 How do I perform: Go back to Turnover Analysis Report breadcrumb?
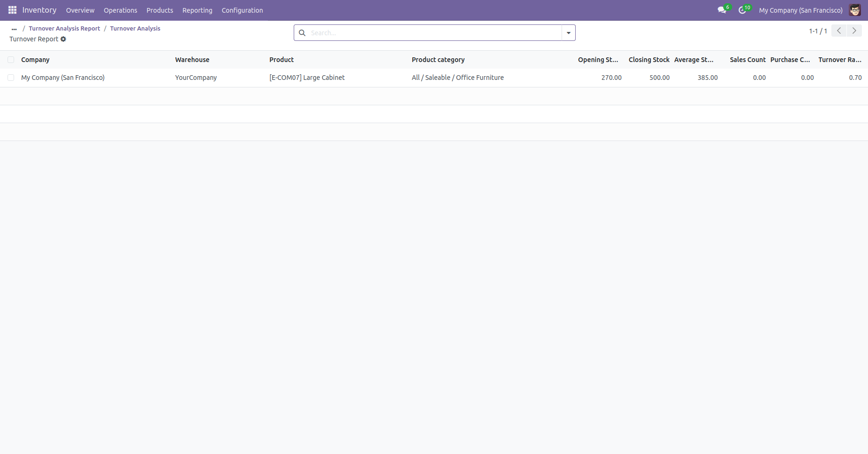pyautogui.click(x=64, y=29)
